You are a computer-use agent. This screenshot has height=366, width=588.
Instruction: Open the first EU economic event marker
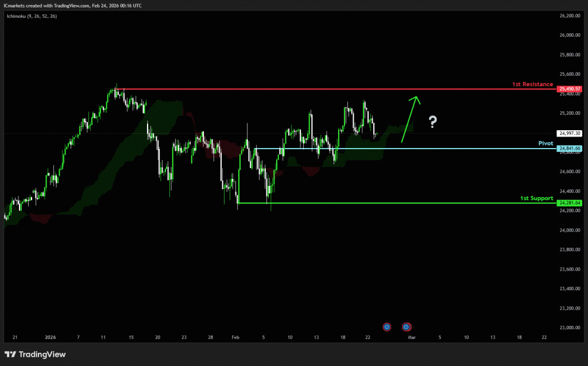(x=386, y=326)
